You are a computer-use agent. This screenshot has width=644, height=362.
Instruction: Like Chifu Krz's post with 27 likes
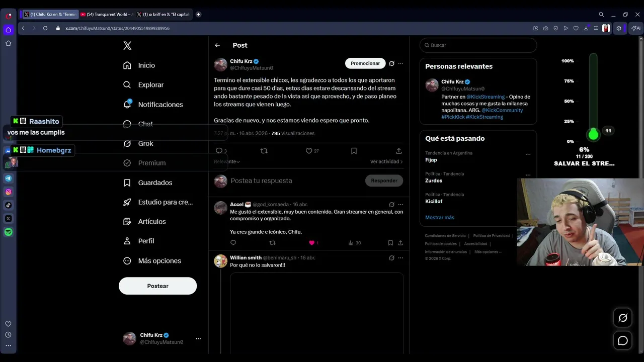309,151
